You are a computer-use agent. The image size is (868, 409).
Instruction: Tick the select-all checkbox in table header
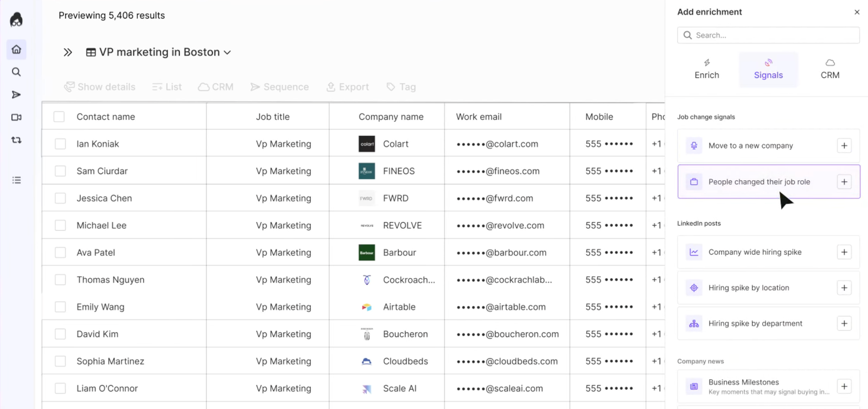[59, 117]
